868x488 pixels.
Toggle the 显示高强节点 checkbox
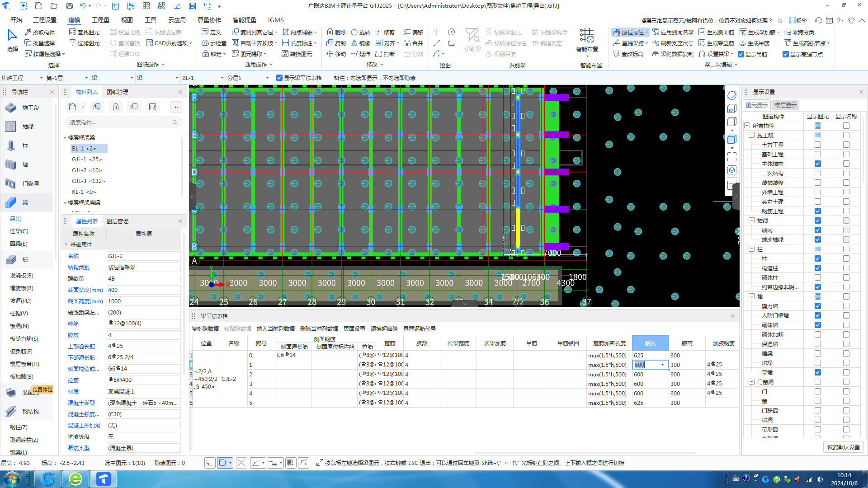(786, 54)
